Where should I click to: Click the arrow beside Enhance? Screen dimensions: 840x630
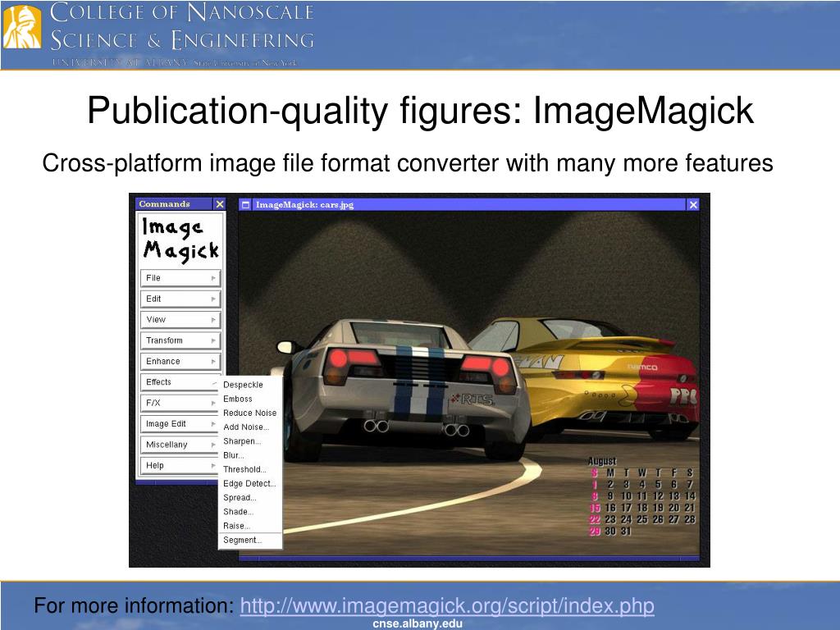click(x=213, y=362)
